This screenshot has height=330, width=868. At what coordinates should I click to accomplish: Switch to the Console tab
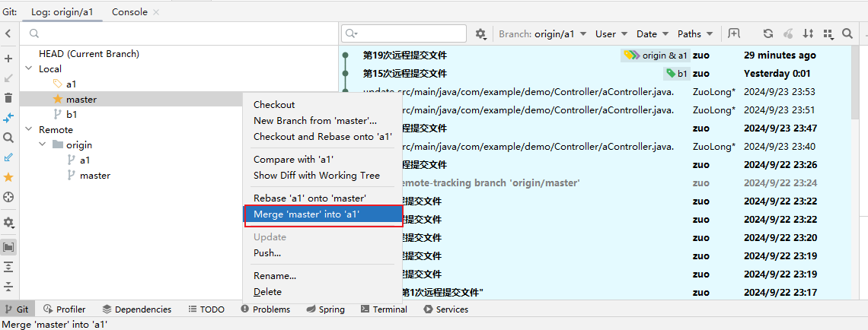130,12
